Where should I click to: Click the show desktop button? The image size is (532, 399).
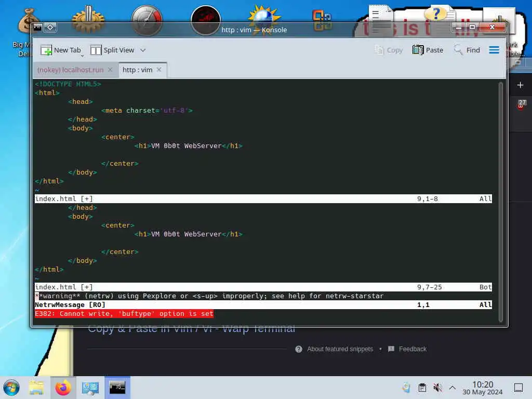click(518, 388)
